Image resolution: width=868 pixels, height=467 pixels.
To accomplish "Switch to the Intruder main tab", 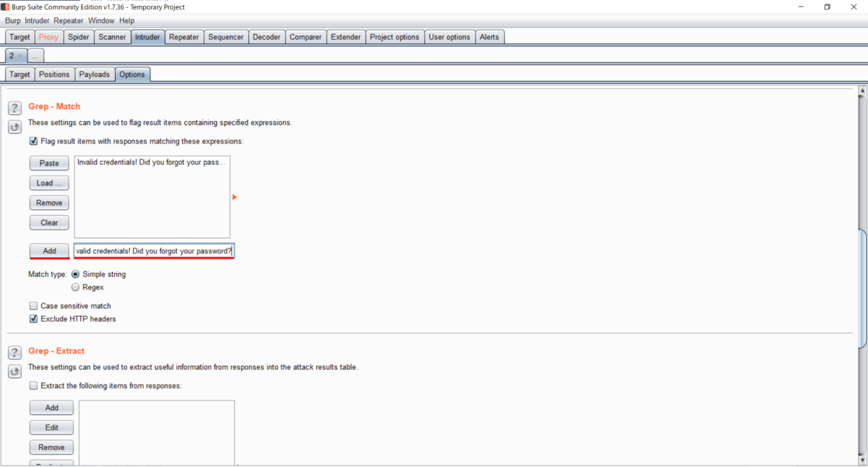I will pyautogui.click(x=148, y=37).
